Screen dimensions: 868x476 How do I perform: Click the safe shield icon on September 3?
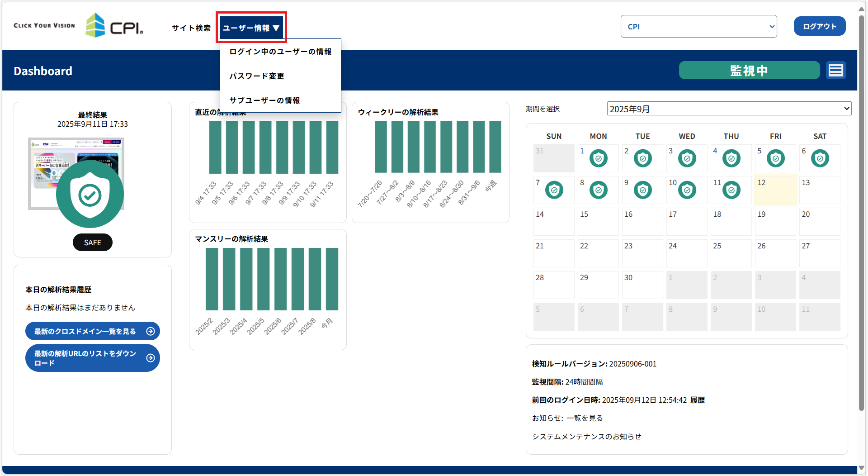(x=687, y=158)
